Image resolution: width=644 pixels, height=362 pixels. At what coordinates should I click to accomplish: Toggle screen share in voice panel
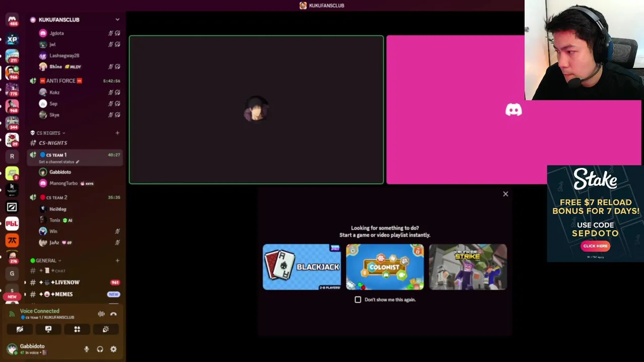[48, 329]
